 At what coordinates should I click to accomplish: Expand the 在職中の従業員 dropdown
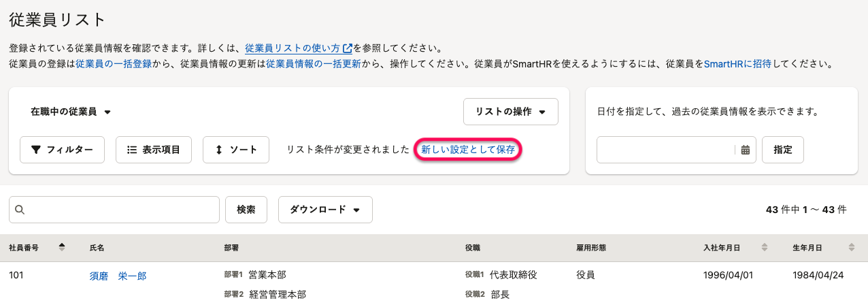click(71, 112)
